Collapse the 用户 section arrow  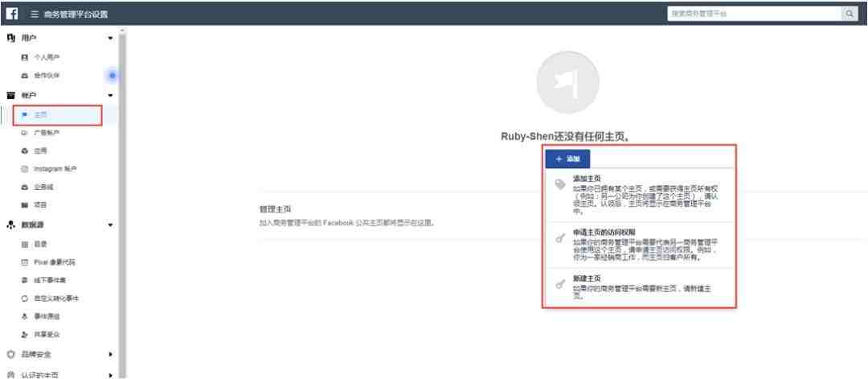[110, 39]
